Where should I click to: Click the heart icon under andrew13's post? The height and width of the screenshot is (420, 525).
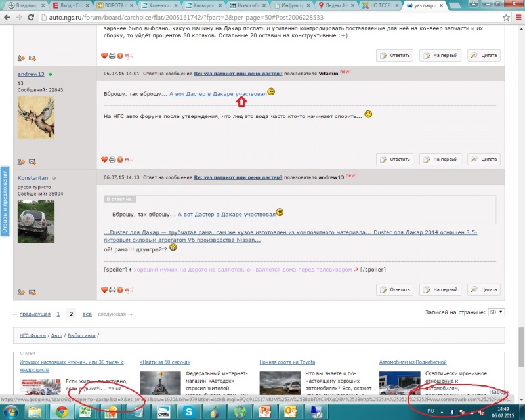(104, 159)
